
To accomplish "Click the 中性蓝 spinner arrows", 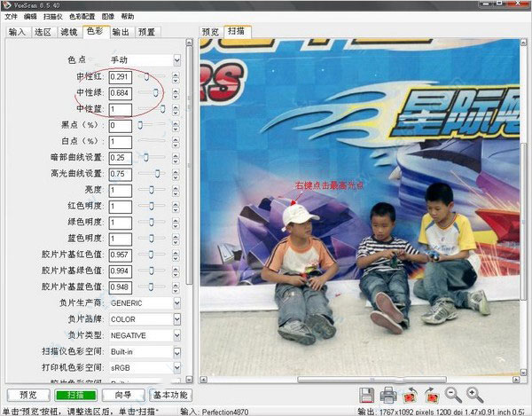I will tap(176, 110).
